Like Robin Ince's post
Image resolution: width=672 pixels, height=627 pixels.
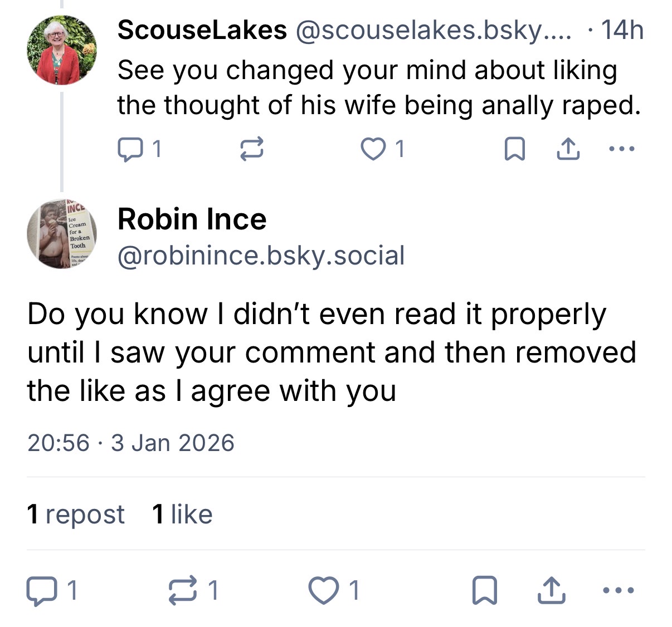point(324,590)
